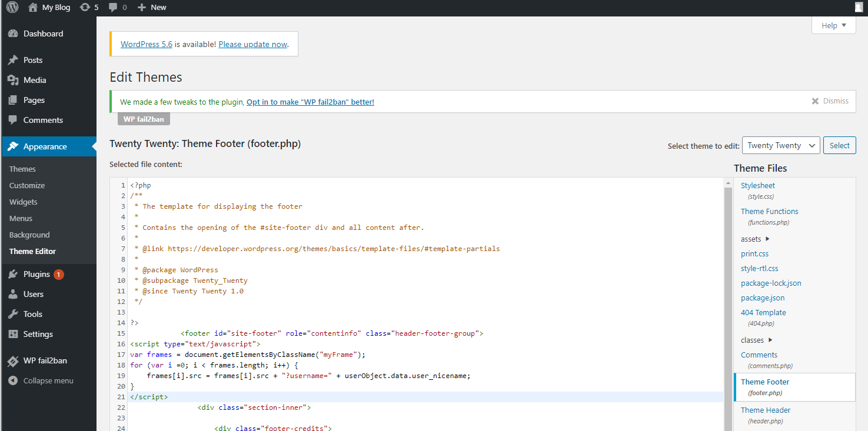
Task: Click the Plugins plug icon
Action: 13,274
